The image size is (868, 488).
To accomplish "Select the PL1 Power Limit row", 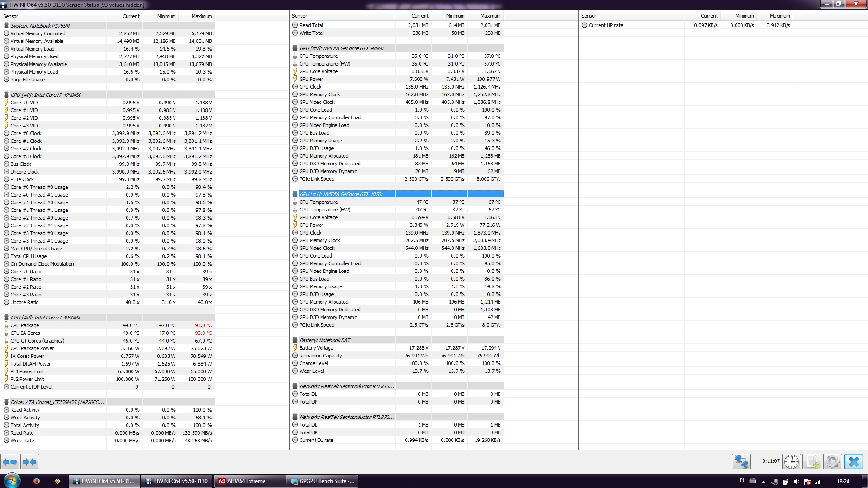I will 108,371.
